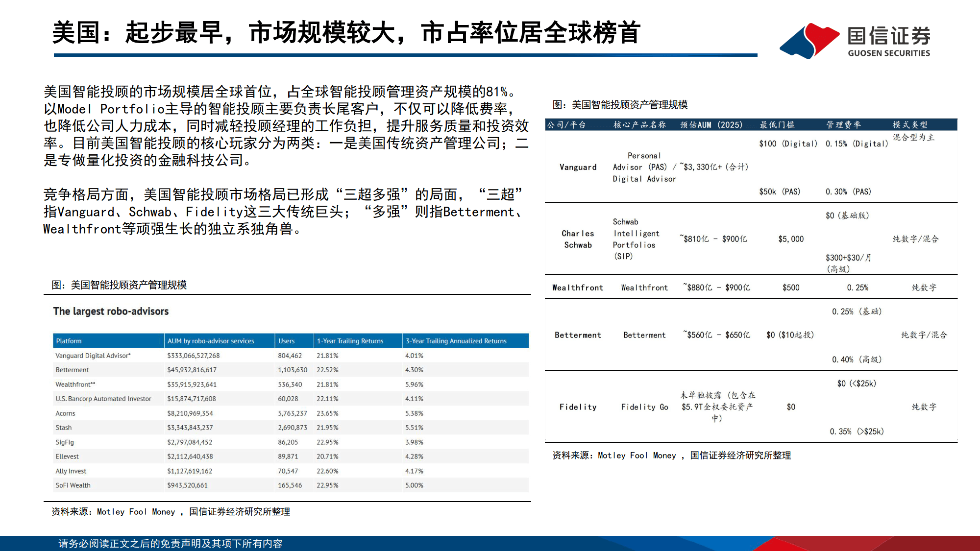Click the Platform column header

click(69, 341)
